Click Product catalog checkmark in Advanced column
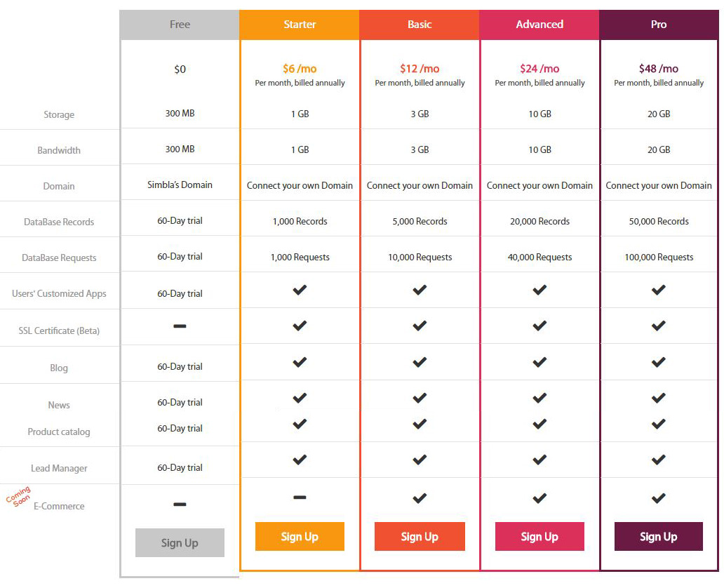This screenshot has width=724, height=588. (539, 424)
